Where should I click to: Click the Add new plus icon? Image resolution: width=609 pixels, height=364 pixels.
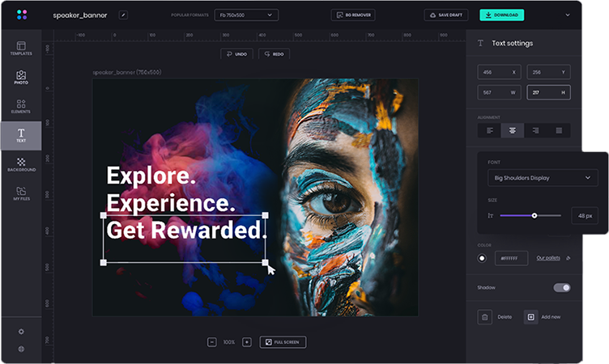530,317
